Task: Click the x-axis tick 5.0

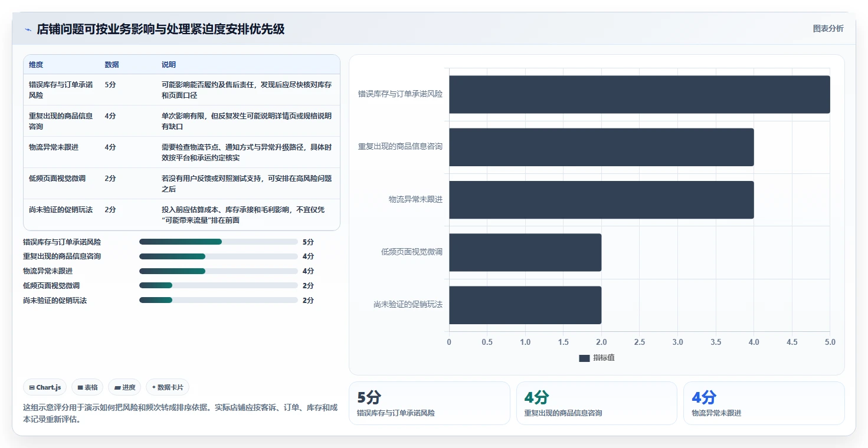Action: coord(830,342)
